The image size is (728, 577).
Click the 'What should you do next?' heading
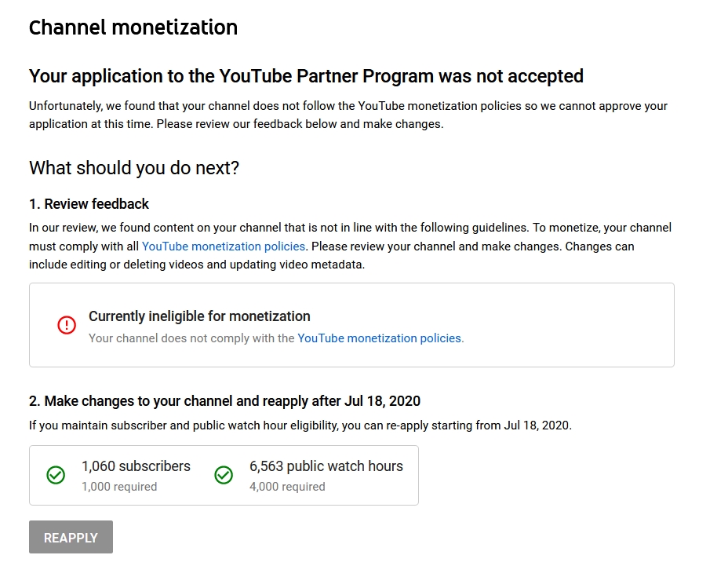click(133, 168)
